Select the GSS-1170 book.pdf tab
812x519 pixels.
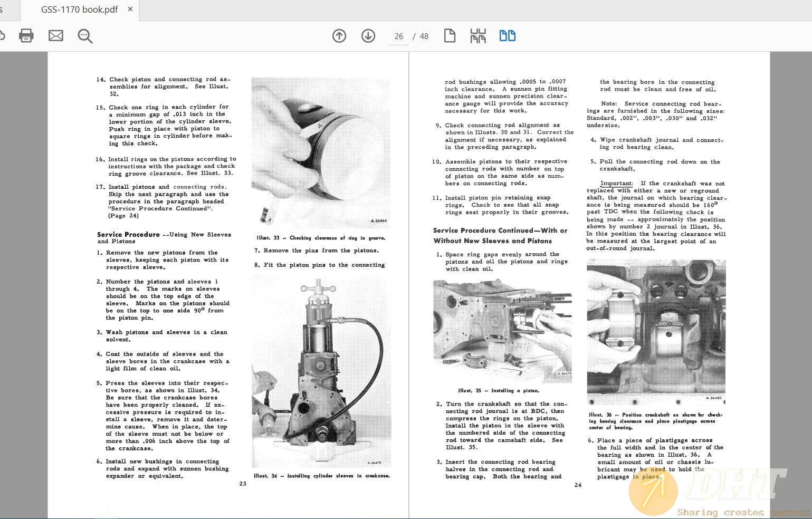[79, 9]
